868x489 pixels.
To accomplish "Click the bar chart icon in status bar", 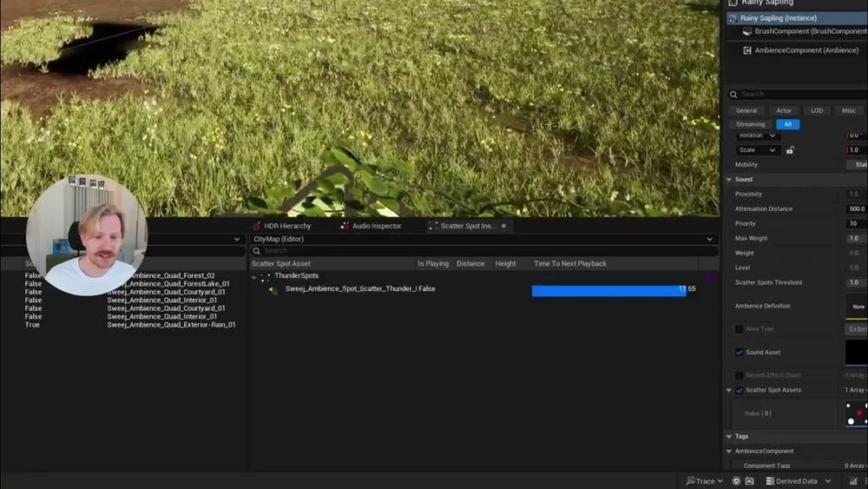I will click(853, 480).
